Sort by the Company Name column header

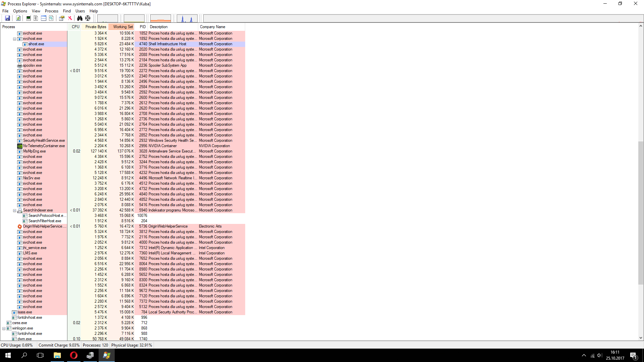click(221, 27)
